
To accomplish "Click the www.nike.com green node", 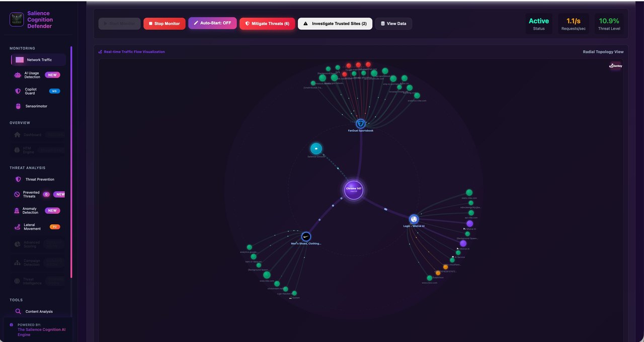I will pos(267,275).
